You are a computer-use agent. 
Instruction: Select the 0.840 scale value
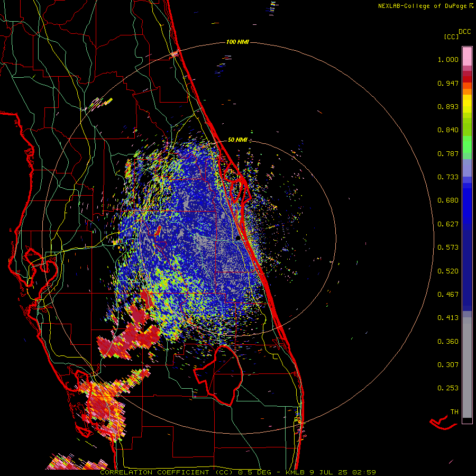448,130
